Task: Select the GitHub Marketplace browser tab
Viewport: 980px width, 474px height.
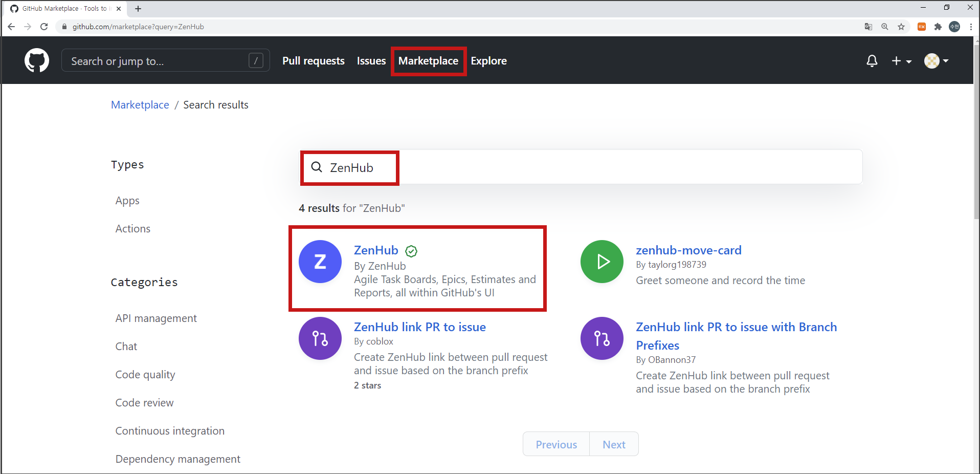Action: 65,9
